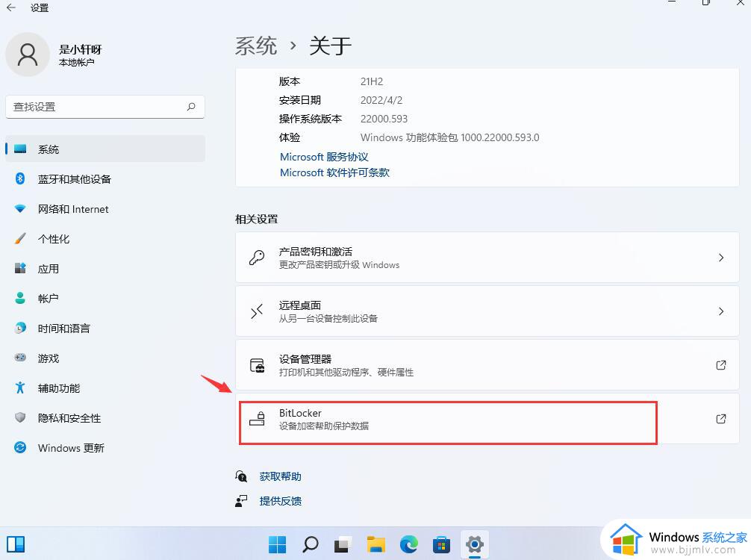Click the 设备管理器 external link icon

tap(721, 365)
